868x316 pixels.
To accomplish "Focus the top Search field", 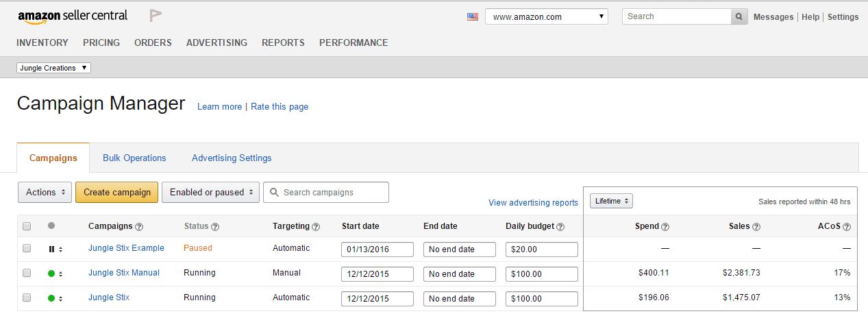I will pyautogui.click(x=677, y=16).
